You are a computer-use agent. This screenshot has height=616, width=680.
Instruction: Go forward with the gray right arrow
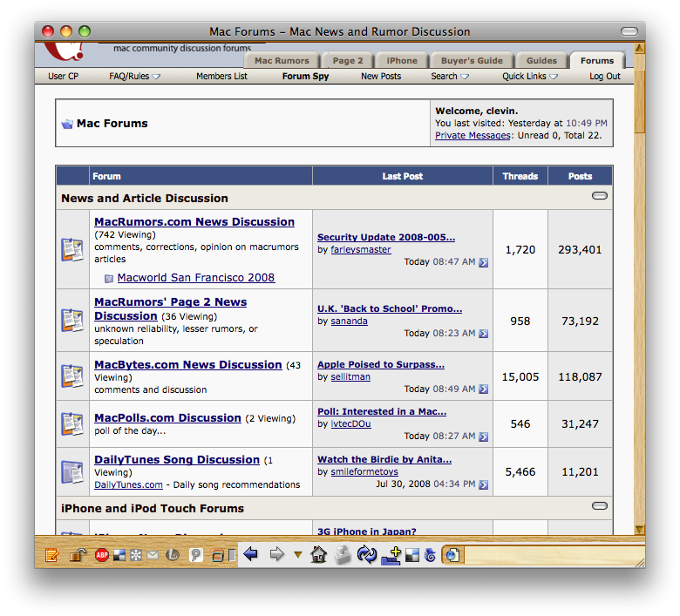pyautogui.click(x=276, y=554)
